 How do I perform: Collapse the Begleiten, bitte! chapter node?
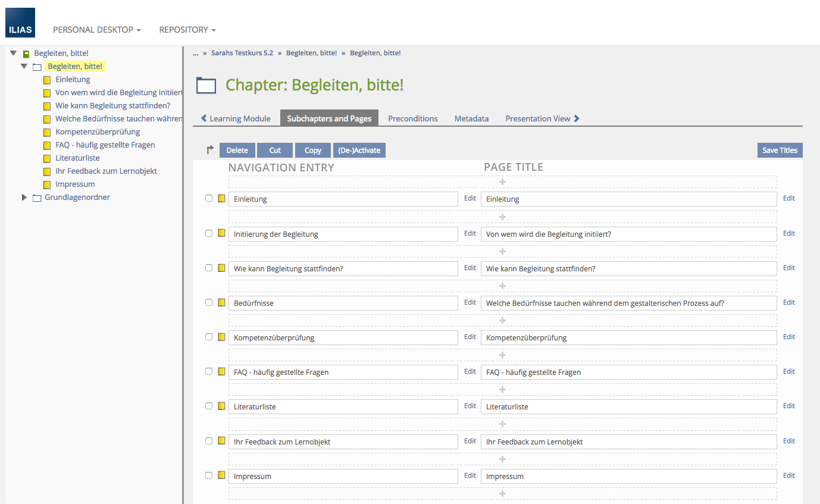click(24, 67)
